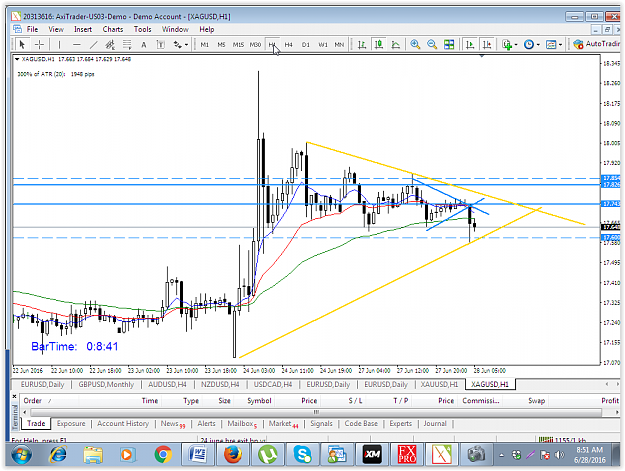Open the File menu
The height and width of the screenshot is (471, 625).
[32, 29]
